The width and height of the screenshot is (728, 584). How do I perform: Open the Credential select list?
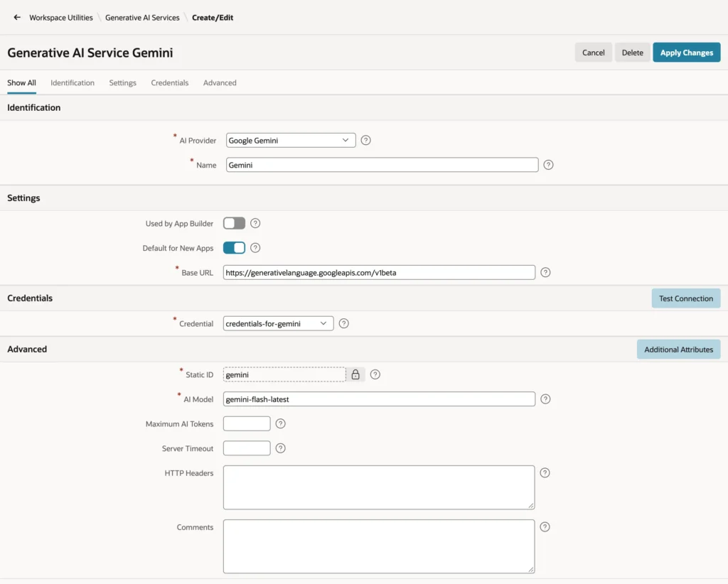point(278,323)
